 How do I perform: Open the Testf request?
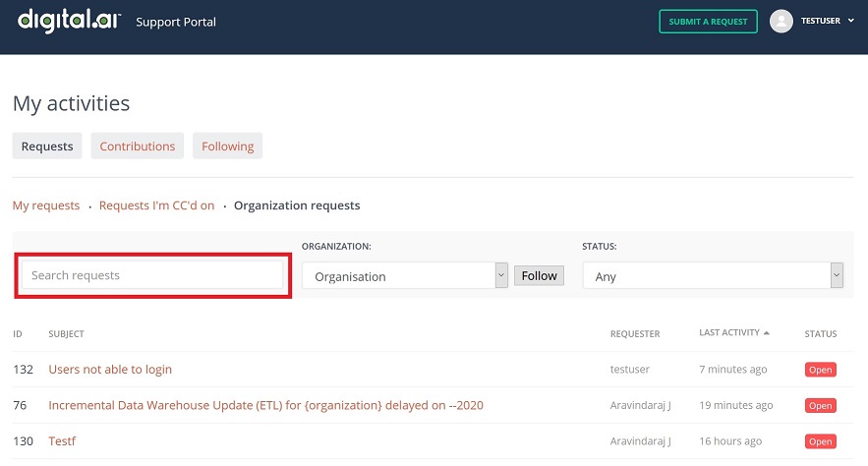tap(62, 441)
